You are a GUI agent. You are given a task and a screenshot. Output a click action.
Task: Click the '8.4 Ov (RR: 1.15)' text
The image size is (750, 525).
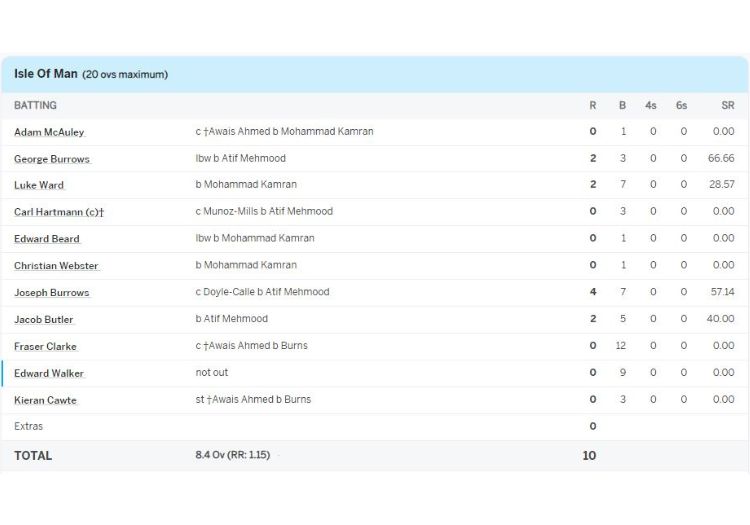[x=232, y=455]
